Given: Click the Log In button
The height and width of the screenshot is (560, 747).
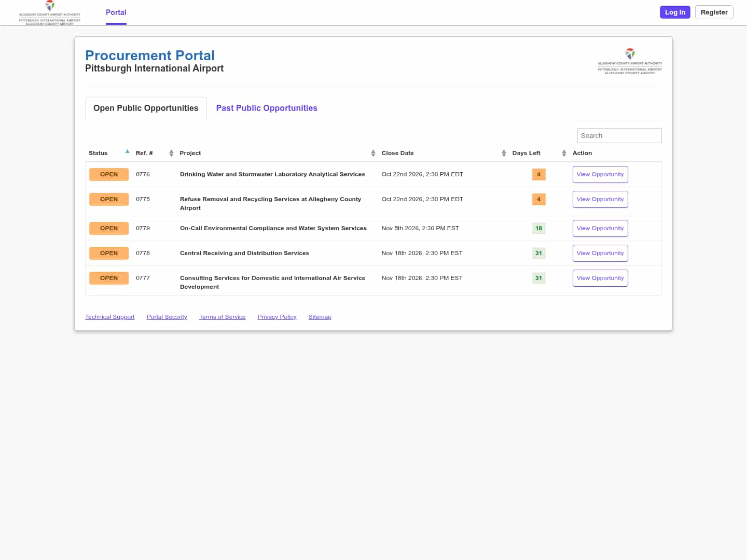Looking at the screenshot, I should click(x=675, y=12).
